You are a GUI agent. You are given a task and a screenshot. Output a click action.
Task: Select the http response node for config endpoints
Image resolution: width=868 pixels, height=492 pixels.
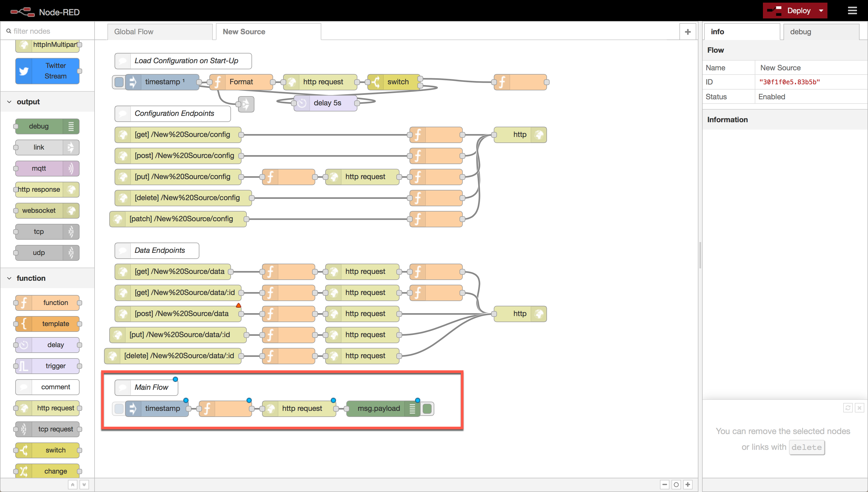pyautogui.click(x=520, y=135)
